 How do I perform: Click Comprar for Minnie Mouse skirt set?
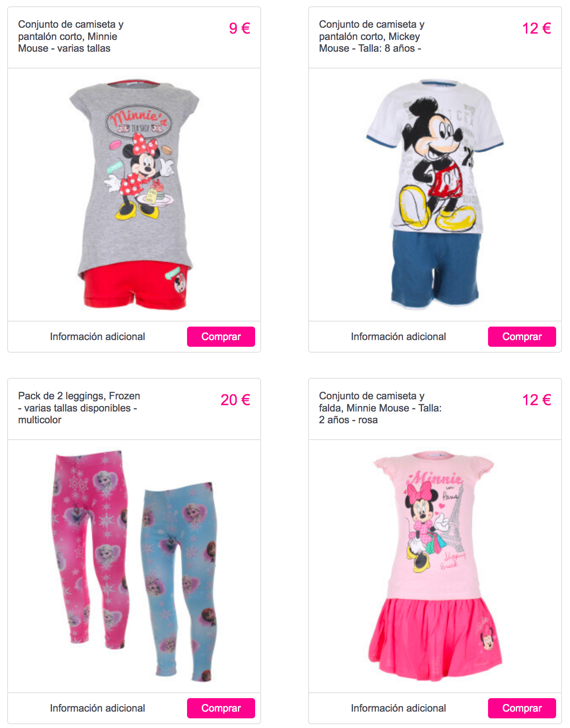click(522, 708)
